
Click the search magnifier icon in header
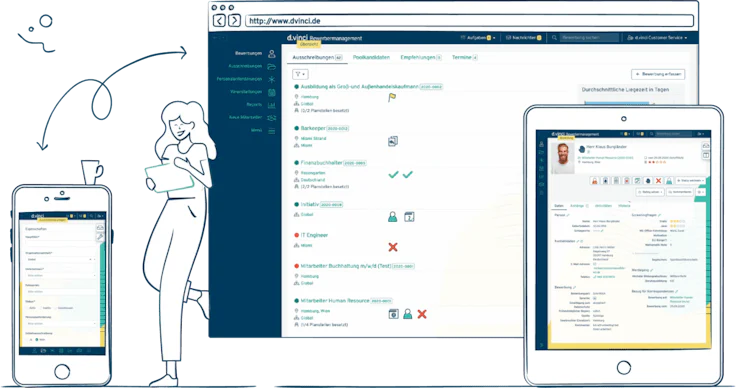click(554, 38)
